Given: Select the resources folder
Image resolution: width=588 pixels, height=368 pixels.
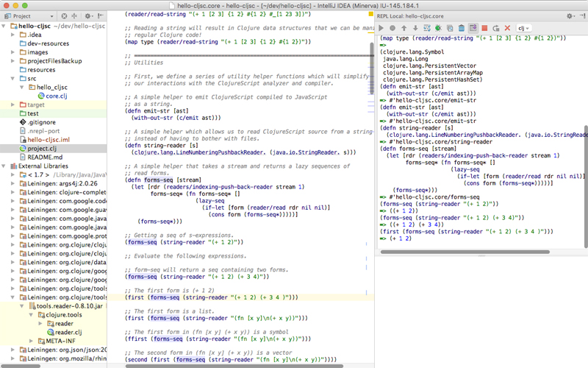Looking at the screenshot, I should click(37, 70).
